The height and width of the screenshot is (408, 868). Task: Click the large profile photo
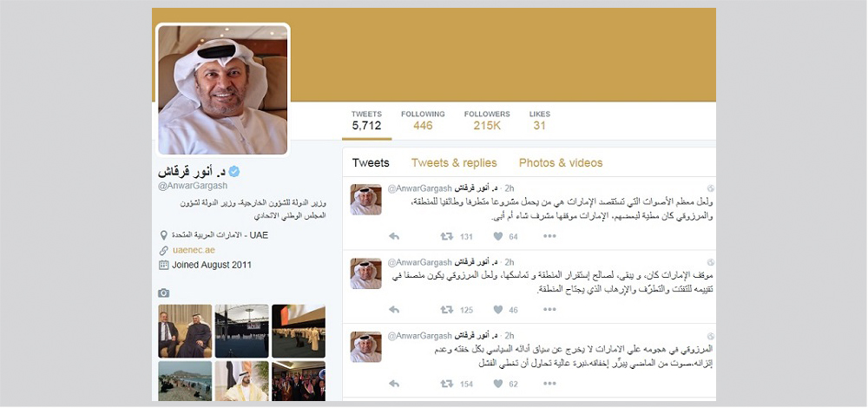(x=222, y=89)
